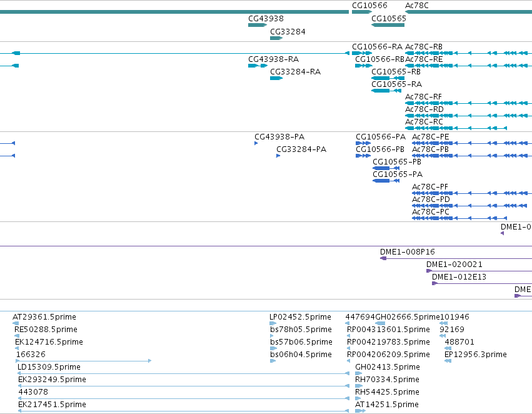Click protein Ac78C-PB
The width and height of the screenshot is (532, 414).
pyautogui.click(x=430, y=149)
